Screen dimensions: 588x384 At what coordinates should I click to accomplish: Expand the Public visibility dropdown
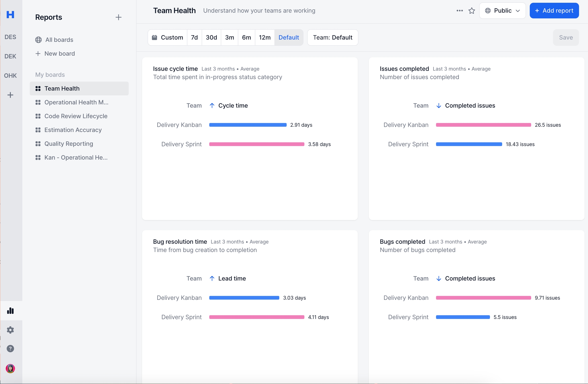point(502,11)
